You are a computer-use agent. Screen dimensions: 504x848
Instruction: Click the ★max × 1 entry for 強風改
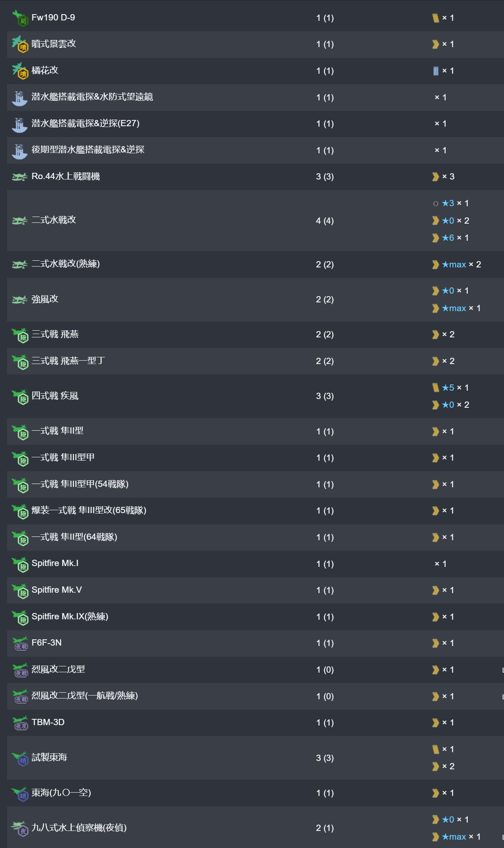pyautogui.click(x=457, y=308)
